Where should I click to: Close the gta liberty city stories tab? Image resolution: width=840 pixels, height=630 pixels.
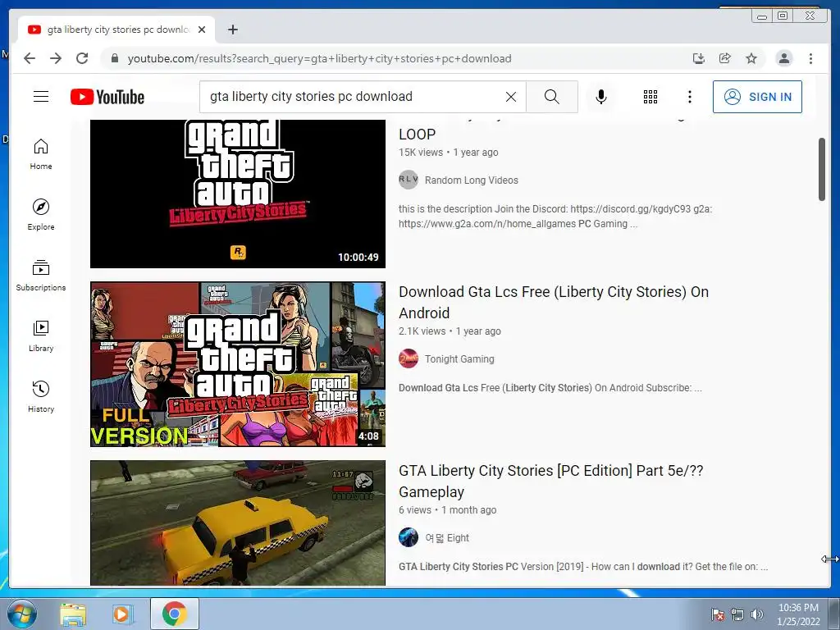pyautogui.click(x=202, y=30)
